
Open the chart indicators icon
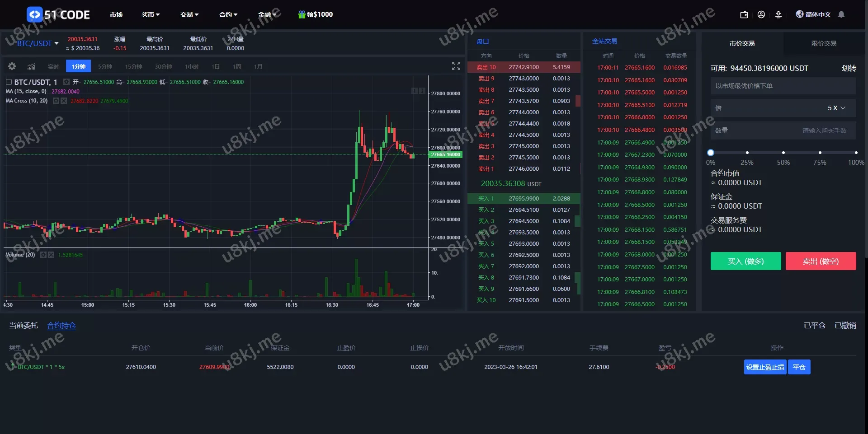coord(31,66)
